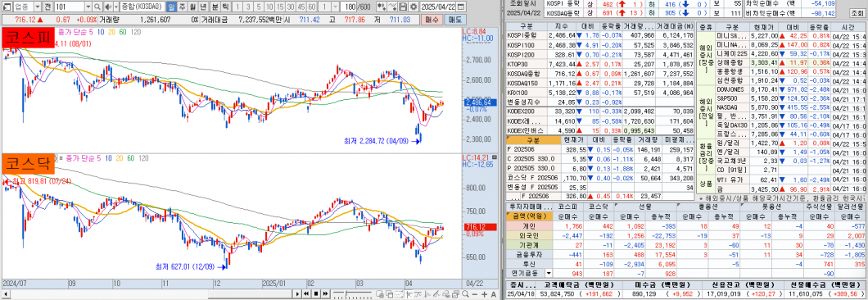Screen dimensions: 868x300
Task: Click the plus zoom-in icon in the bottom toolbar
Action: (485, 294)
